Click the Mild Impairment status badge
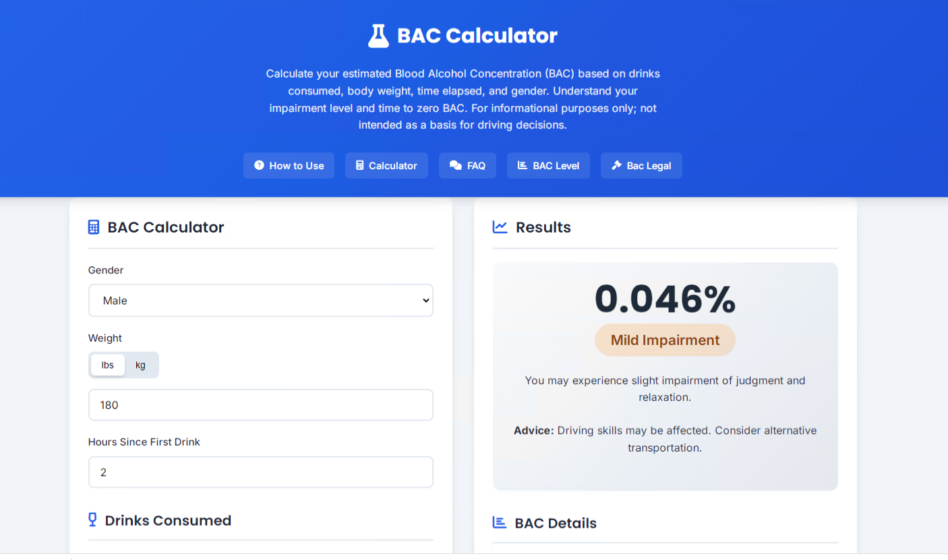Screen dimensions: 948x560 pos(665,340)
